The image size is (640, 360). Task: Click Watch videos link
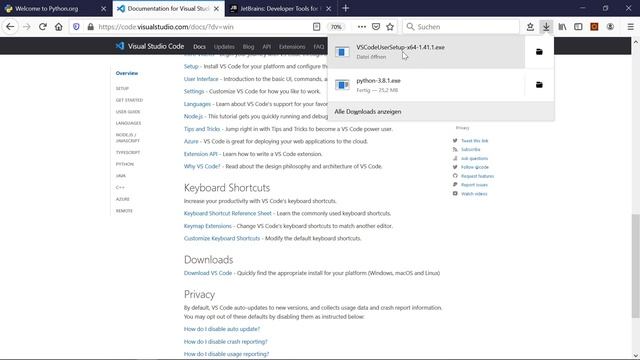point(474,194)
